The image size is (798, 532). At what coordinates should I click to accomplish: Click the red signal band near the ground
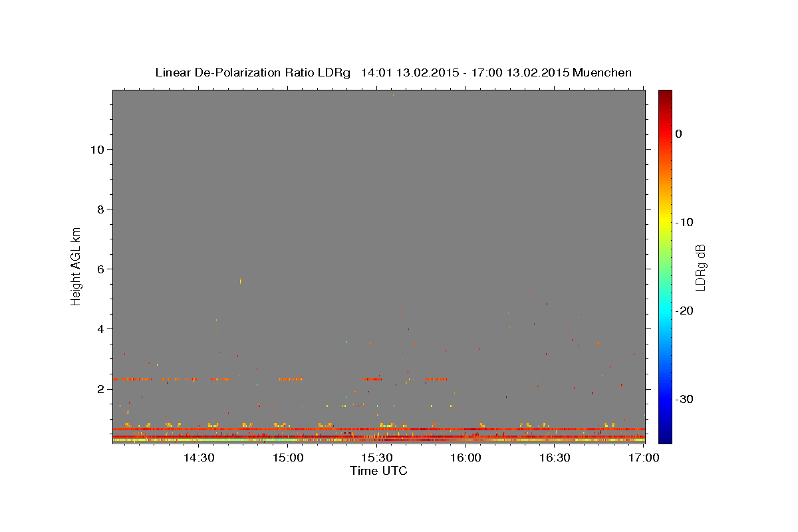378,430
